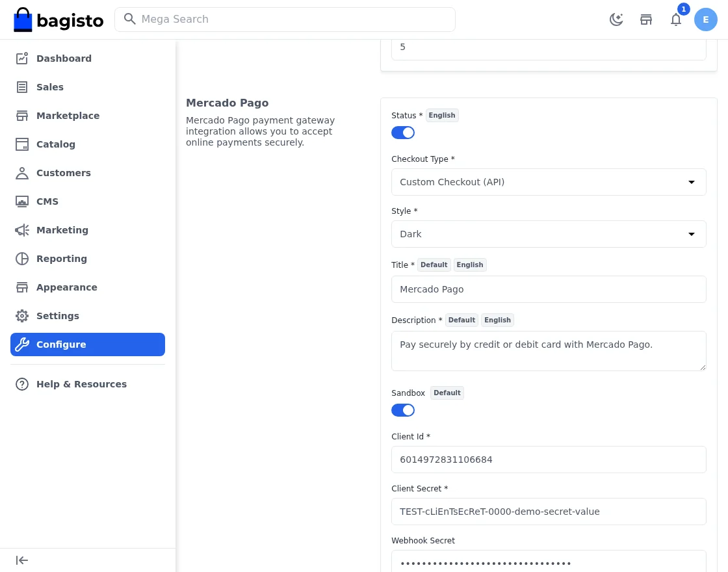Click the Client Secret field
The width and height of the screenshot is (728, 572).
(549, 512)
